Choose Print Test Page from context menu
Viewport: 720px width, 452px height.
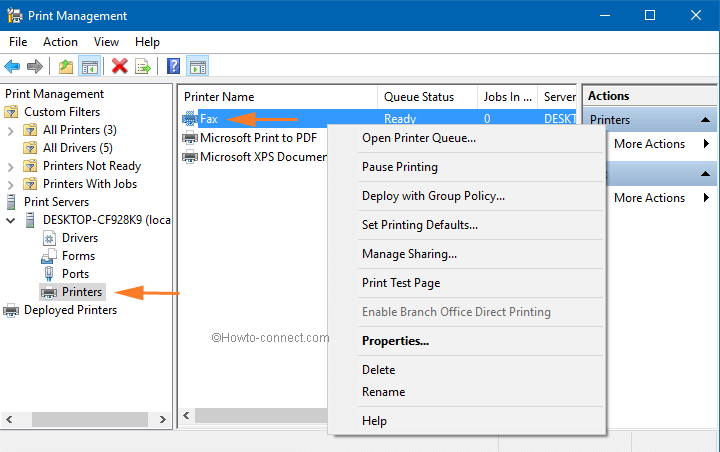coord(466,282)
